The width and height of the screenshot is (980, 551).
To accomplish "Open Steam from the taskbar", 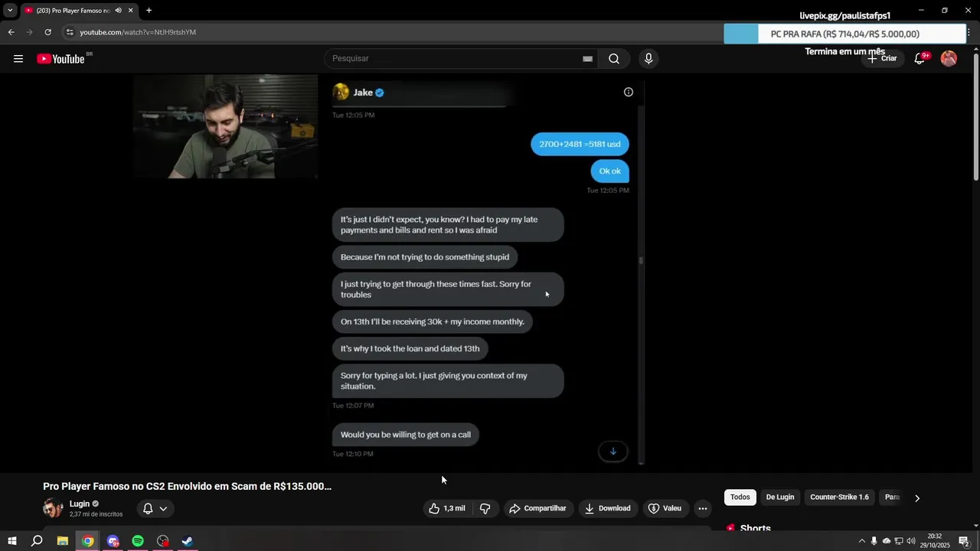I will pyautogui.click(x=188, y=541).
